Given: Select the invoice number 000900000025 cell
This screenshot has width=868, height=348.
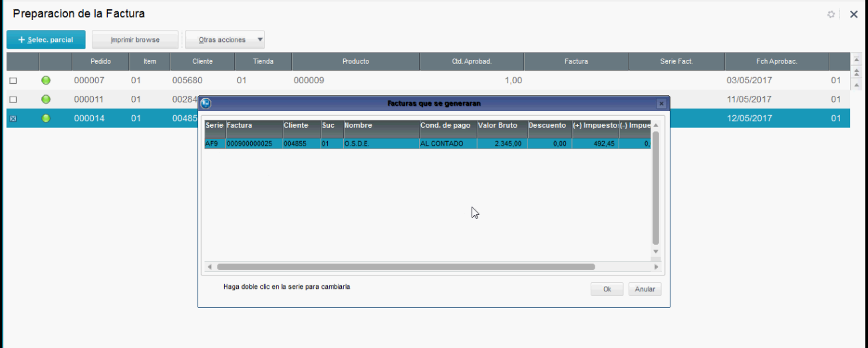Looking at the screenshot, I should pos(254,143).
